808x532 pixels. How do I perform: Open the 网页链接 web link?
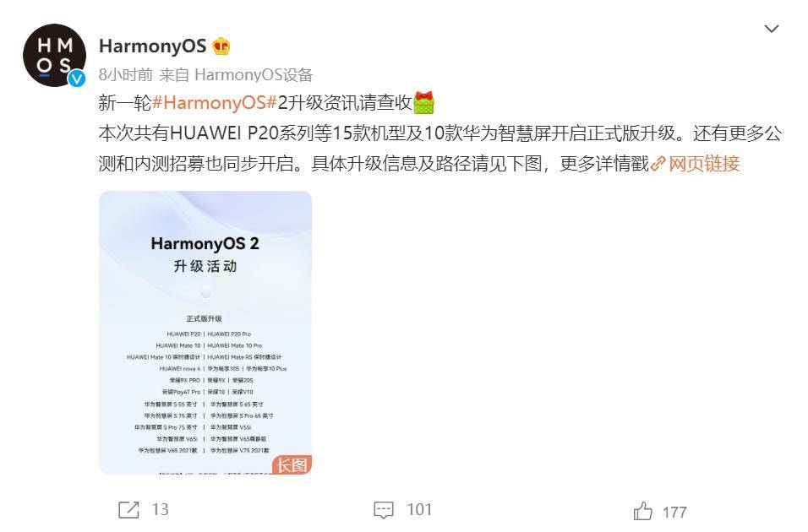(x=704, y=164)
